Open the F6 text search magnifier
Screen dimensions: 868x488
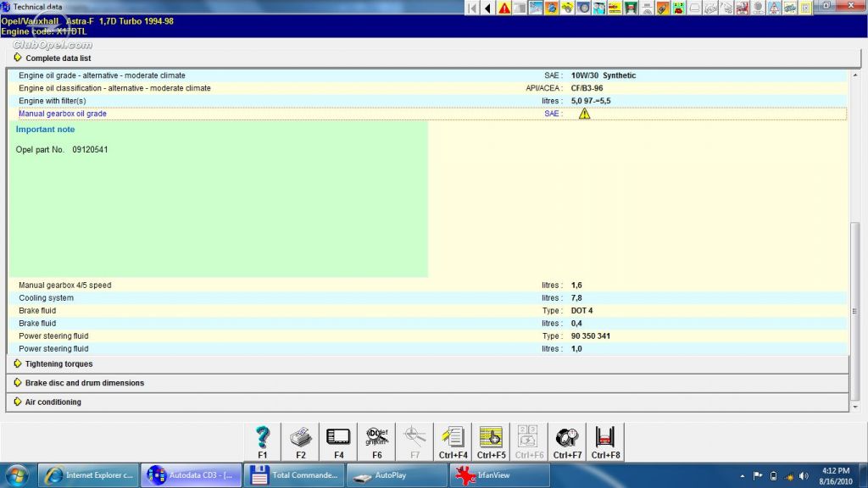tap(377, 442)
